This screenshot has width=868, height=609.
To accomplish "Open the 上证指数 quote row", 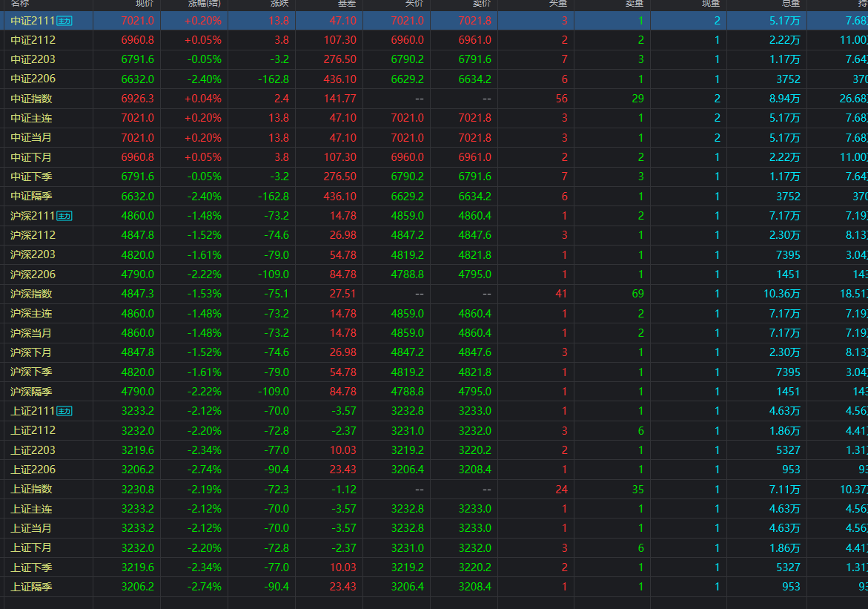I will 31,489.
